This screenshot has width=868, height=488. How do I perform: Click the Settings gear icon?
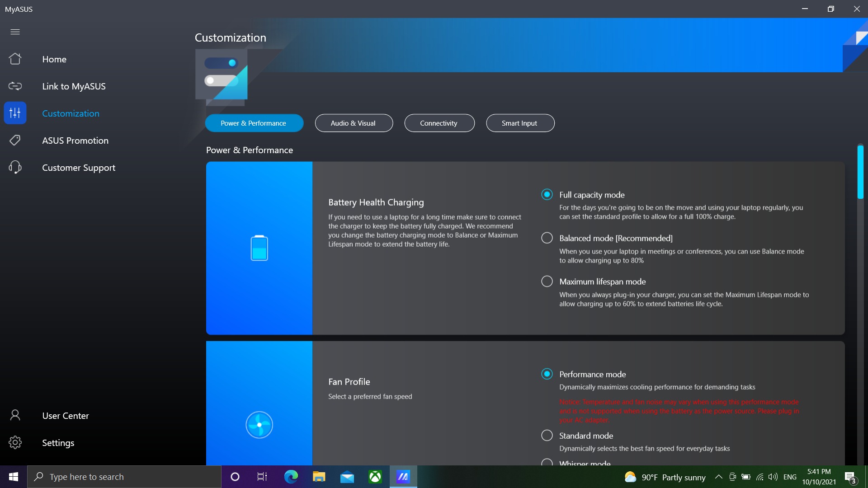pyautogui.click(x=15, y=442)
